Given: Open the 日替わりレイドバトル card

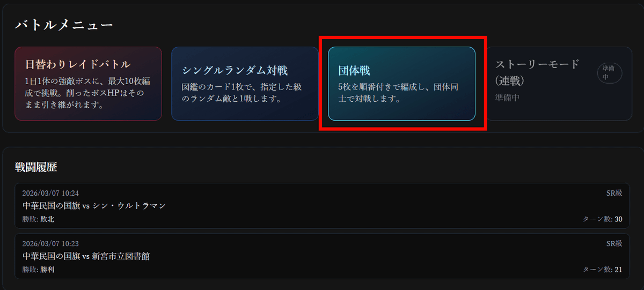Looking at the screenshot, I should [x=88, y=84].
